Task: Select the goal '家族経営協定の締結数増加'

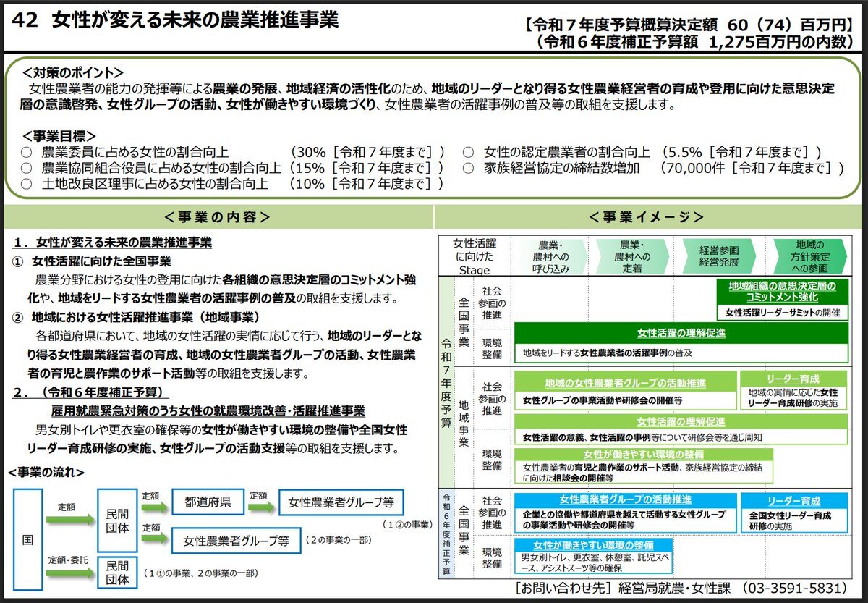Action: pos(561,168)
